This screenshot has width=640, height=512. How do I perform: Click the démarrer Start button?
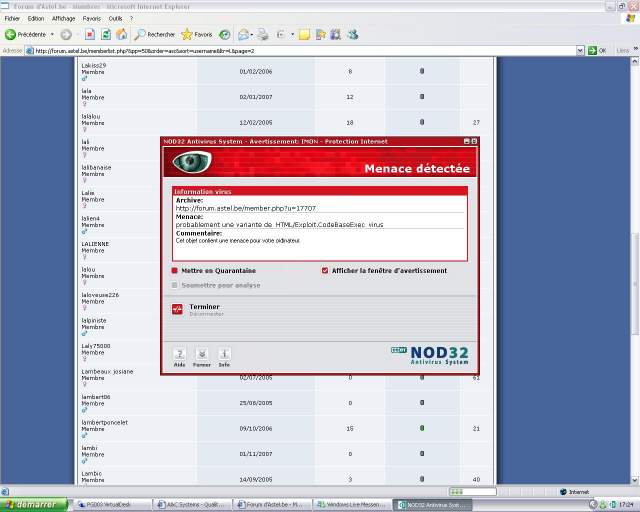pyautogui.click(x=35, y=505)
